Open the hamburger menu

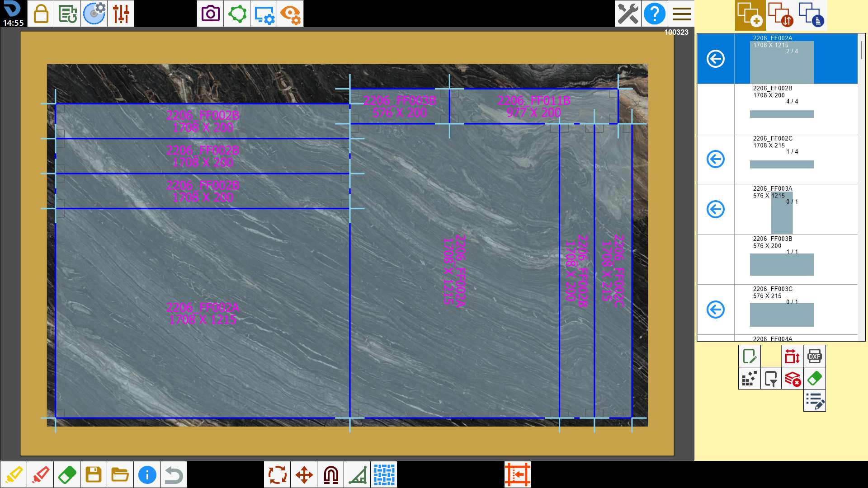pos(681,14)
